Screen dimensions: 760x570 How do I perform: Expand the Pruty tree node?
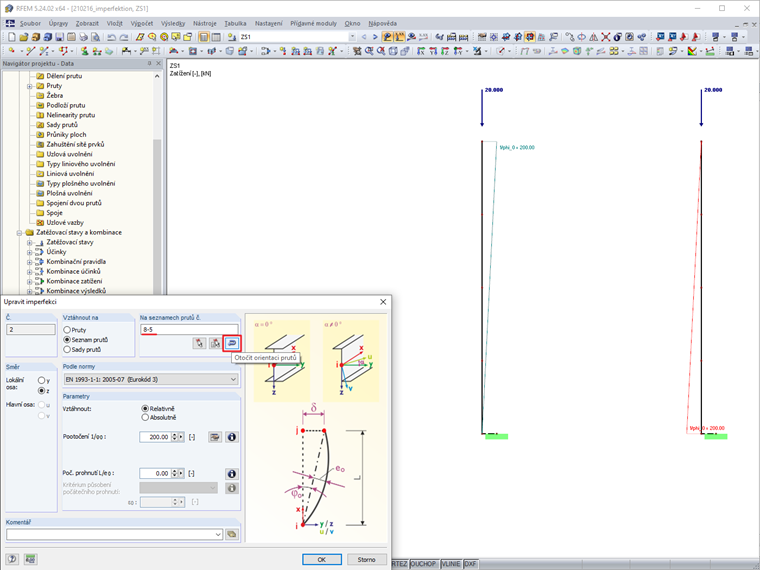[30, 86]
